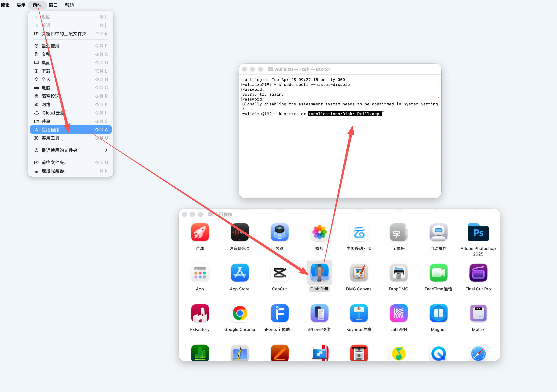Image resolution: width=557 pixels, height=392 pixels.
Task: Select 共享 in the 前往 menu
Action: coord(71,121)
